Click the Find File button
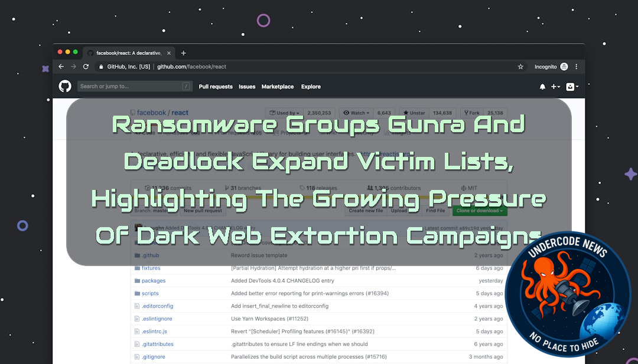Image resolution: width=638 pixels, height=364 pixels. tap(435, 211)
